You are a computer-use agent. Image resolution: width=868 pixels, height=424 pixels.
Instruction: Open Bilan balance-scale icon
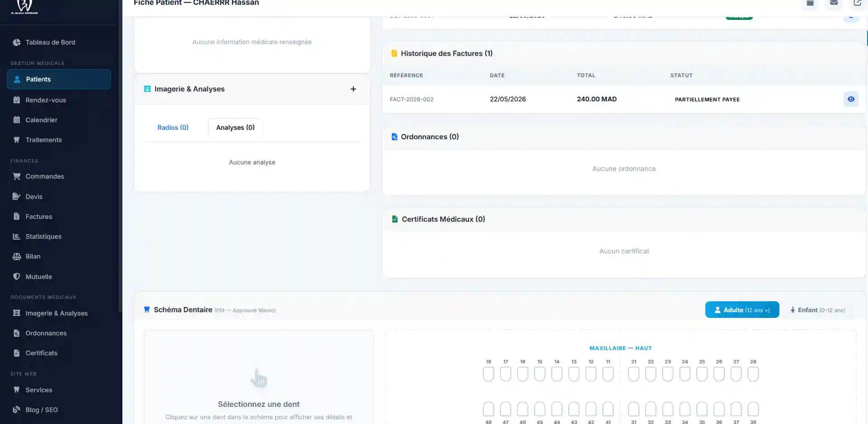pyautogui.click(x=17, y=256)
